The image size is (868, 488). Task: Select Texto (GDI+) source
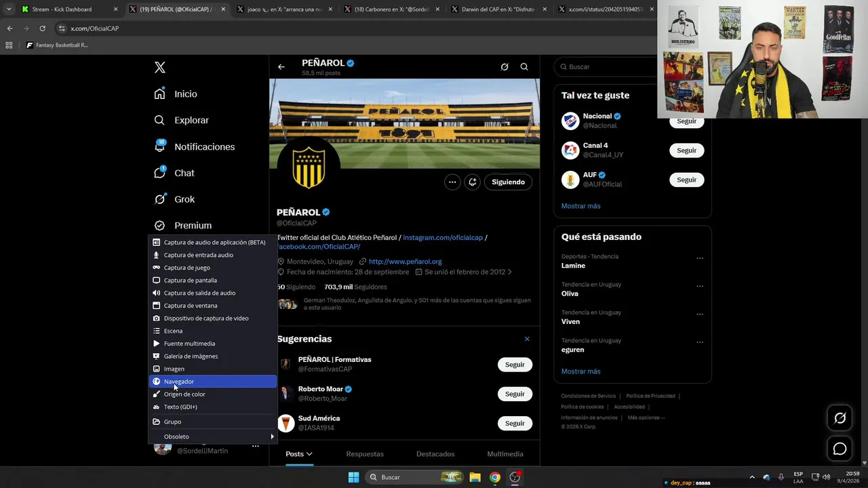pyautogui.click(x=213, y=407)
